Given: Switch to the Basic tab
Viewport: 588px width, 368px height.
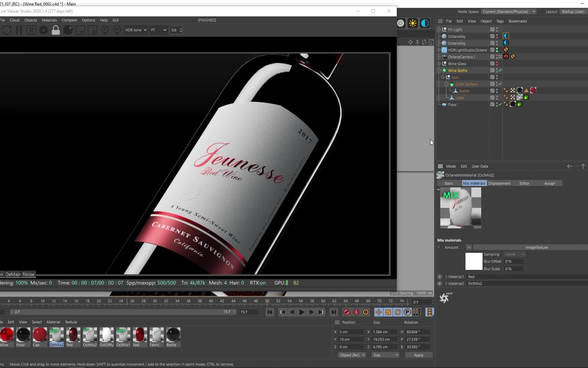Looking at the screenshot, I should (449, 183).
